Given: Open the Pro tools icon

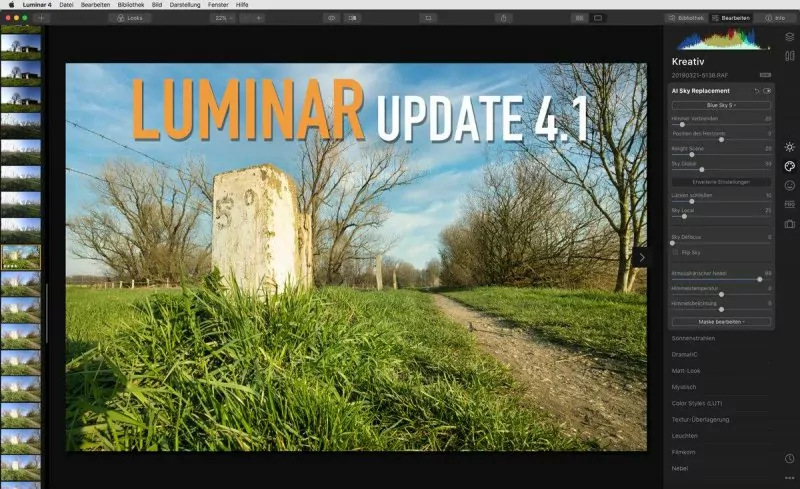Looking at the screenshot, I should coord(789,204).
